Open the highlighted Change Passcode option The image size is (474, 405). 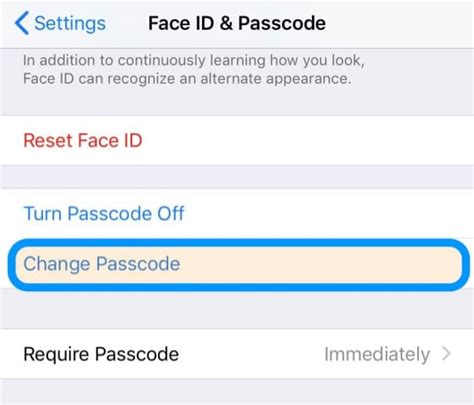point(239,265)
